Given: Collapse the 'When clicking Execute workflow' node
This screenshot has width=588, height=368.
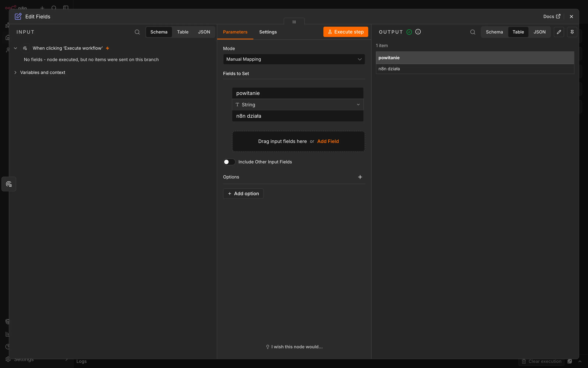Looking at the screenshot, I should 15,48.
